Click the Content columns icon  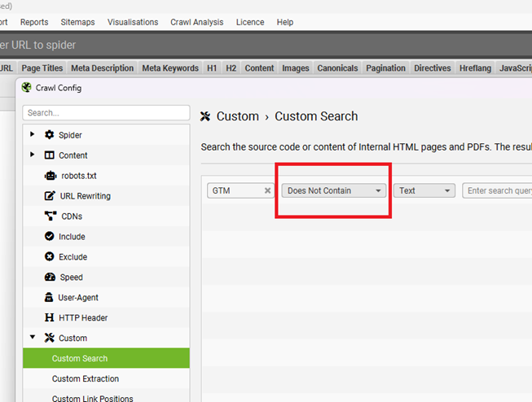49,155
